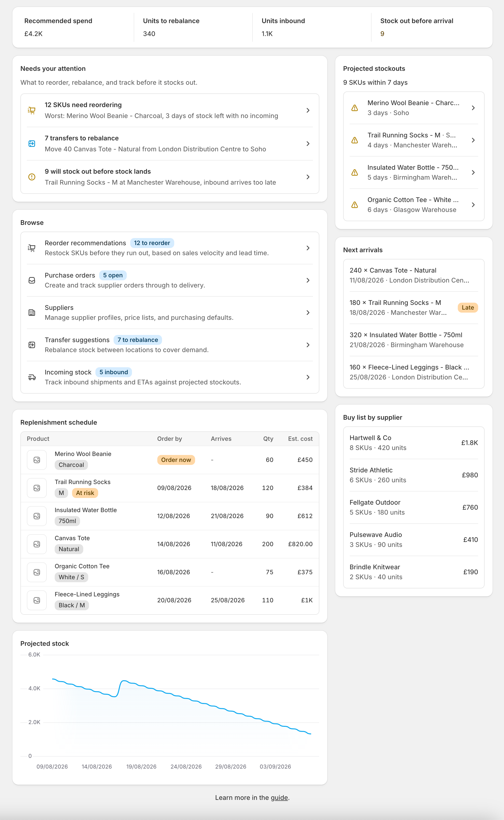Click warning triangle for Insulated Water Bottle stockout
Viewport: 504px width, 820px height.
(355, 173)
